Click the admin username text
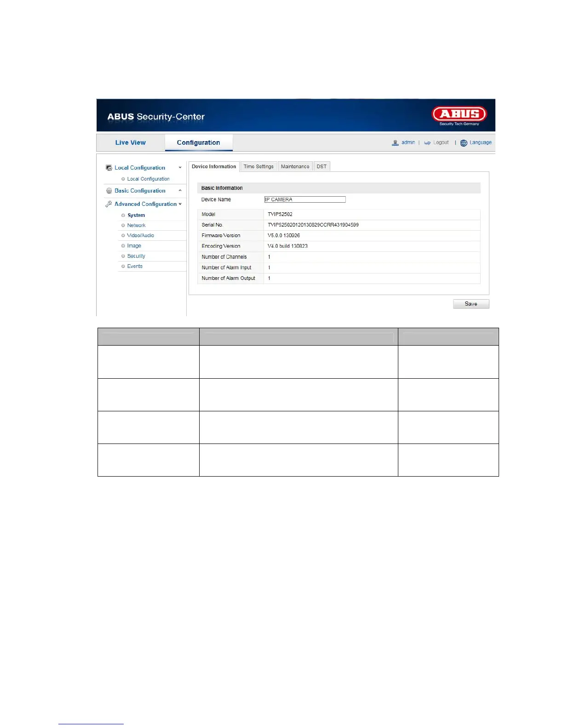 click(x=408, y=142)
